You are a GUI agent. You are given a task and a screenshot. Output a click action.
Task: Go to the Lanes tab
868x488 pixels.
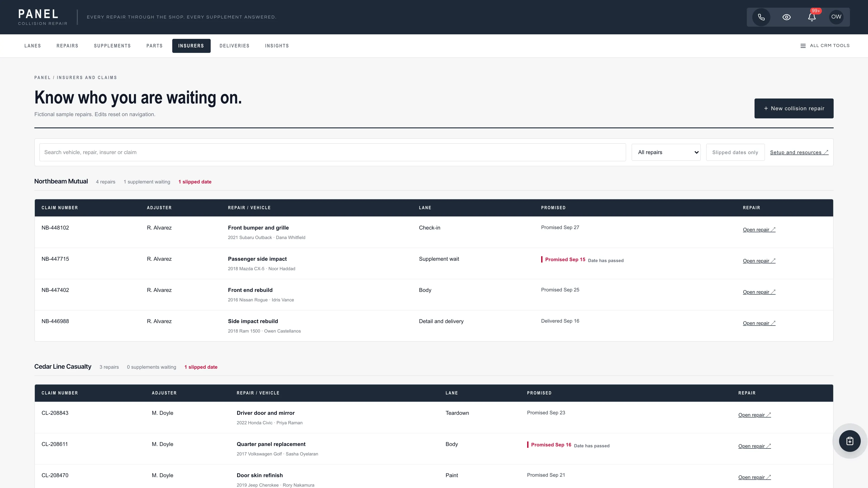33,46
